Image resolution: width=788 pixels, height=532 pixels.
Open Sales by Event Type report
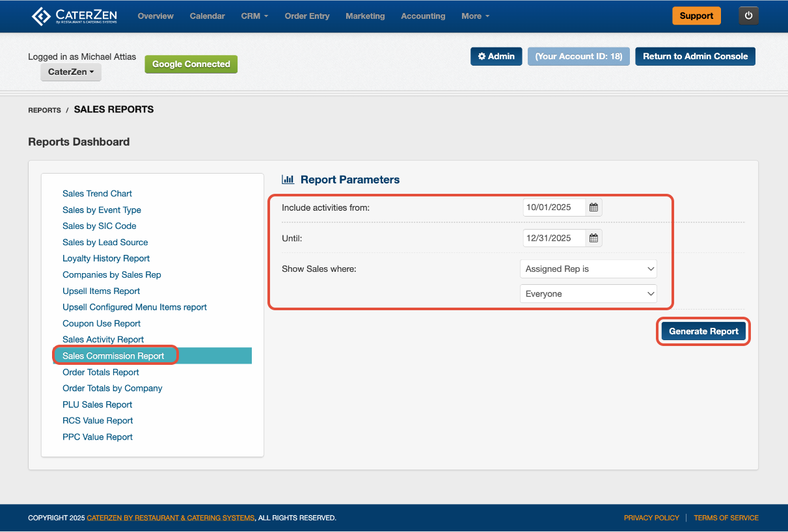(x=102, y=210)
